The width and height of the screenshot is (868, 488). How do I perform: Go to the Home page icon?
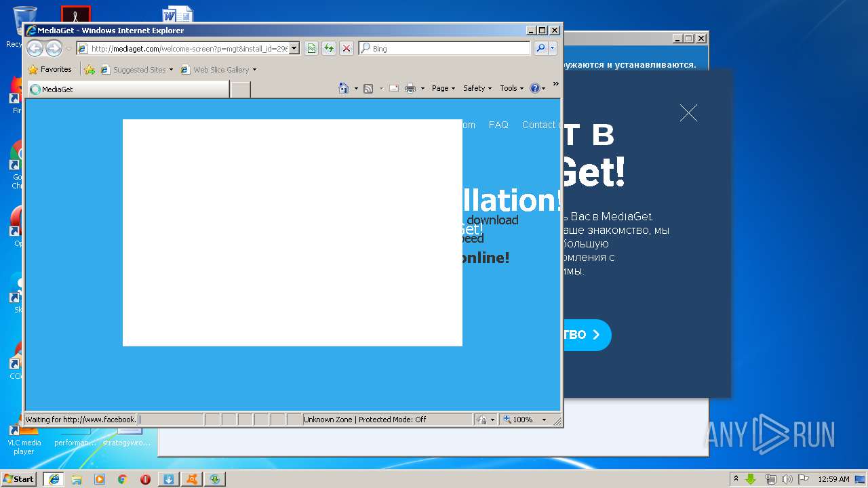[x=344, y=88]
